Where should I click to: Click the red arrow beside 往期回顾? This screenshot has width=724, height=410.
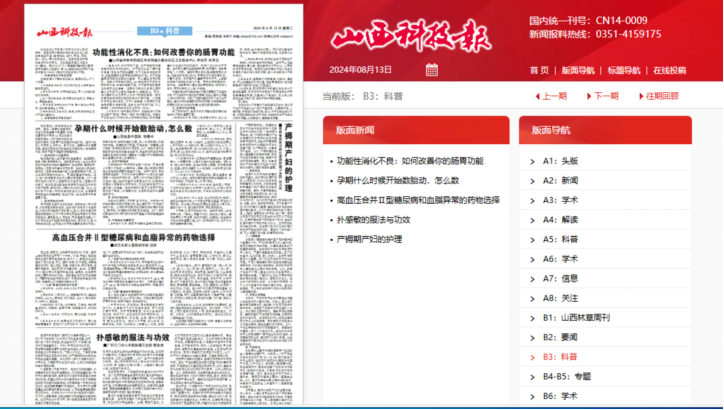click(641, 96)
